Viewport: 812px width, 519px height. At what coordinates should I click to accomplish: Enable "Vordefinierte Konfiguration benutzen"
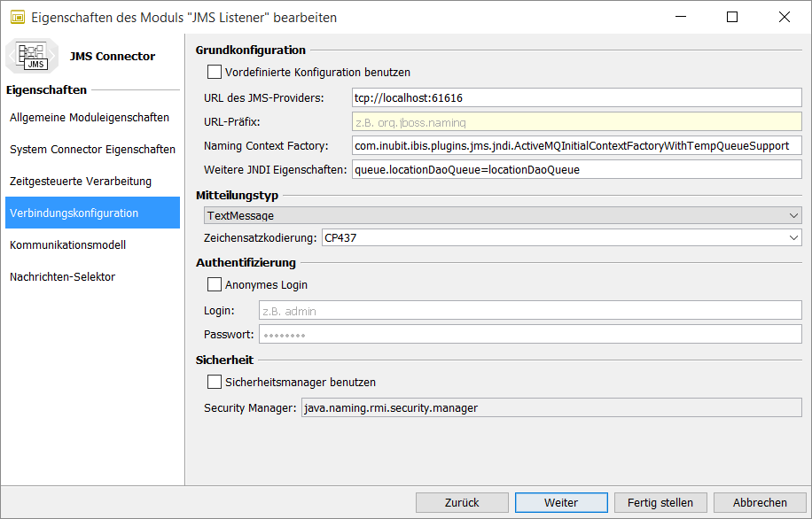214,72
